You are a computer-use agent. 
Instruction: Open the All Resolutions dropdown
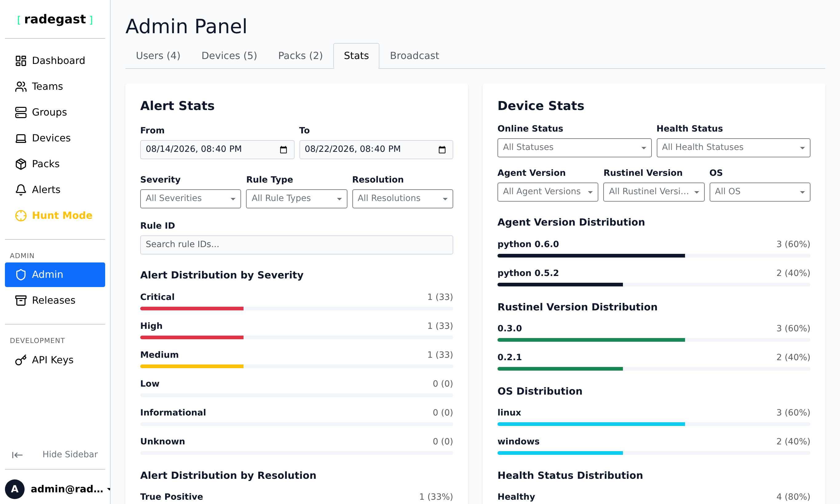[403, 199]
